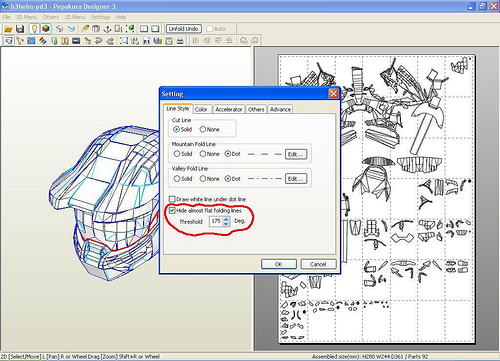This screenshot has height=361, width=500.
Task: Toggle the Auto checkbox in the toolbar
Action: tap(210, 29)
